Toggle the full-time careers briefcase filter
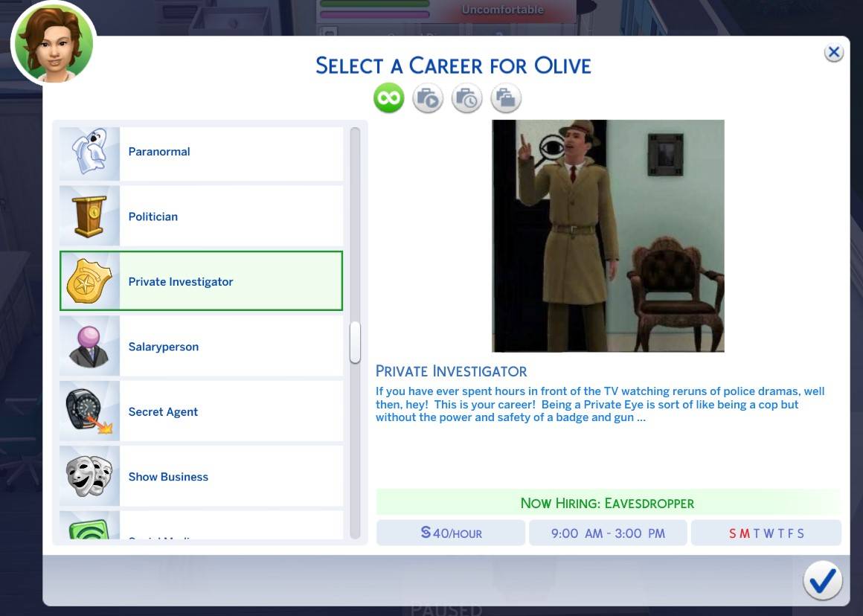 [506, 97]
